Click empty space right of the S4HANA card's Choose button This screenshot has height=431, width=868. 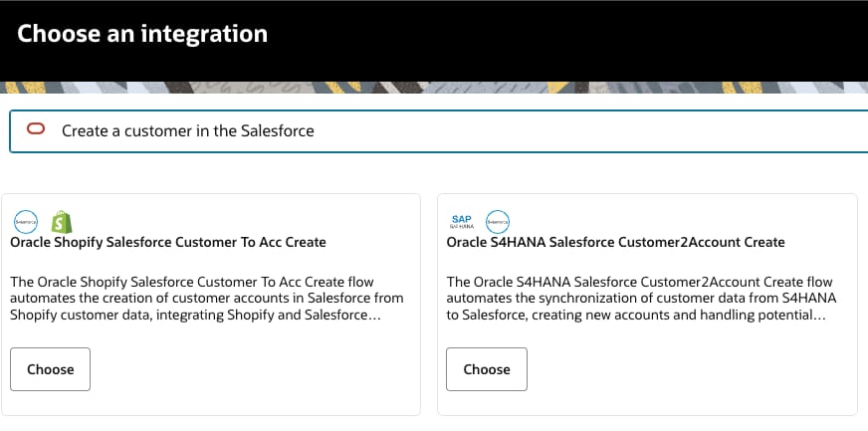click(x=687, y=369)
